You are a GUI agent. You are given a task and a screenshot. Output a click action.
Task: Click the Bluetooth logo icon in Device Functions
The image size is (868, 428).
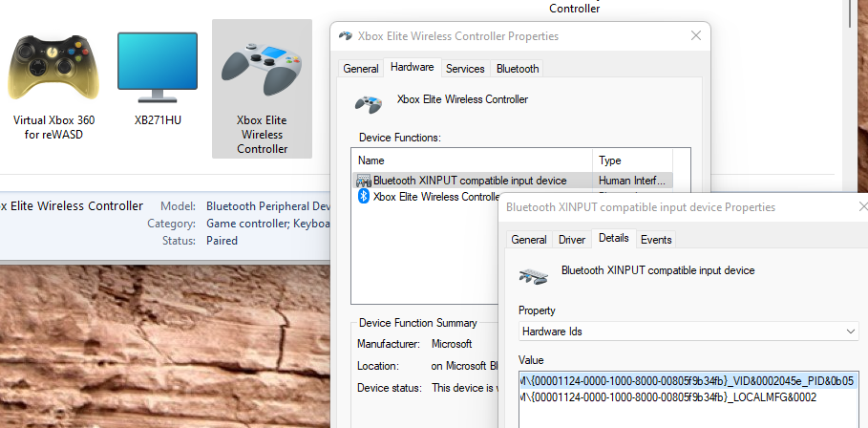pyautogui.click(x=364, y=196)
